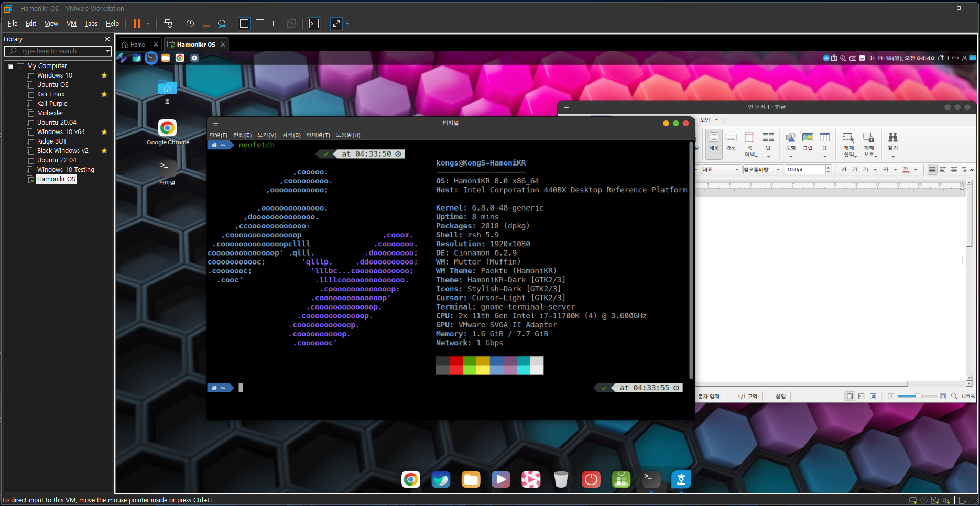This screenshot has height=506, width=980.
Task: Open the trash icon in the dock
Action: coord(561,479)
